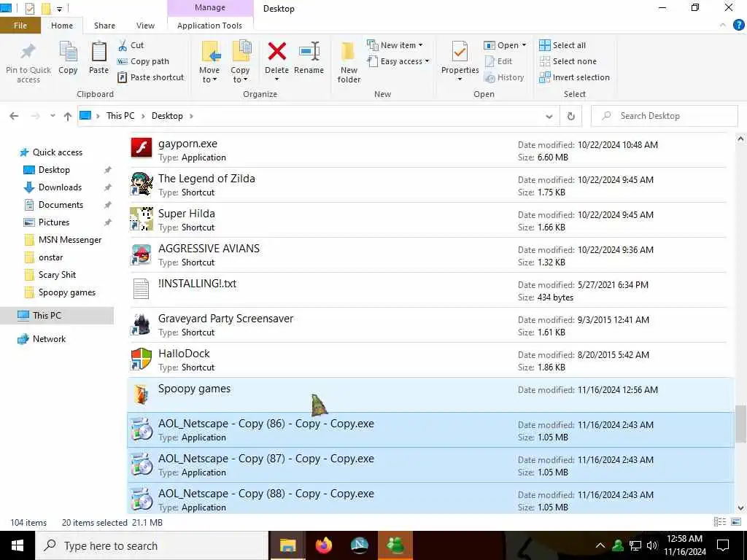Image resolution: width=747 pixels, height=560 pixels.
Task: Go back with the Back arrow
Action: 14,116
